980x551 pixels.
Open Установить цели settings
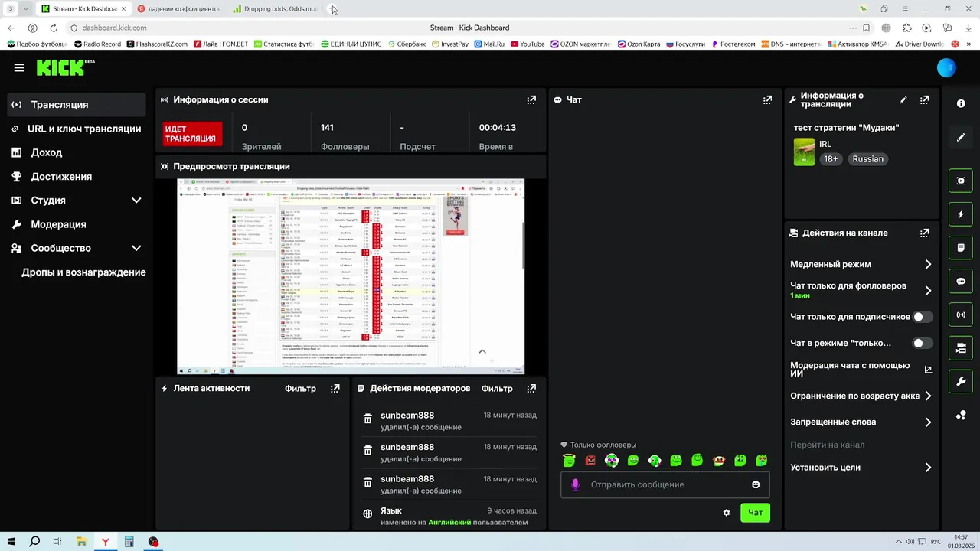[x=861, y=467]
